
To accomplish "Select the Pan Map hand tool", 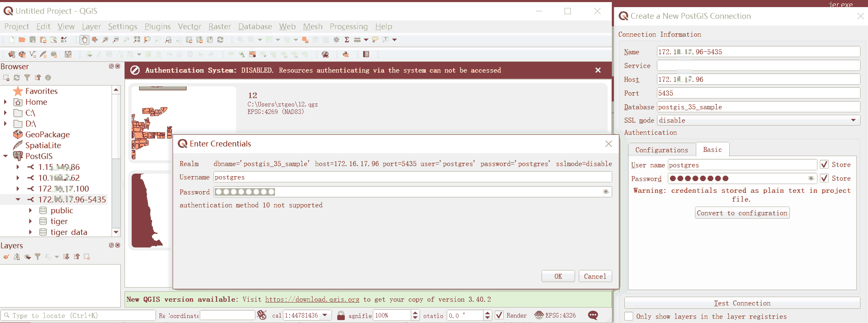I will [x=84, y=40].
